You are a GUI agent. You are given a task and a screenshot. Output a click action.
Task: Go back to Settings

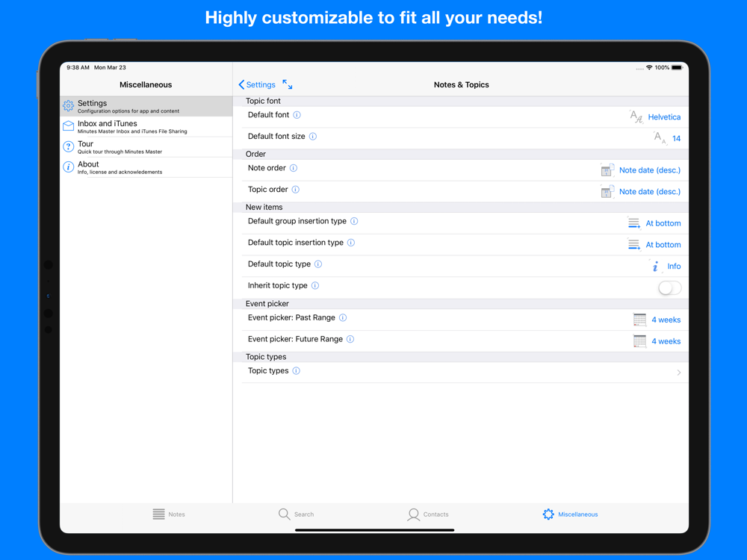click(257, 84)
